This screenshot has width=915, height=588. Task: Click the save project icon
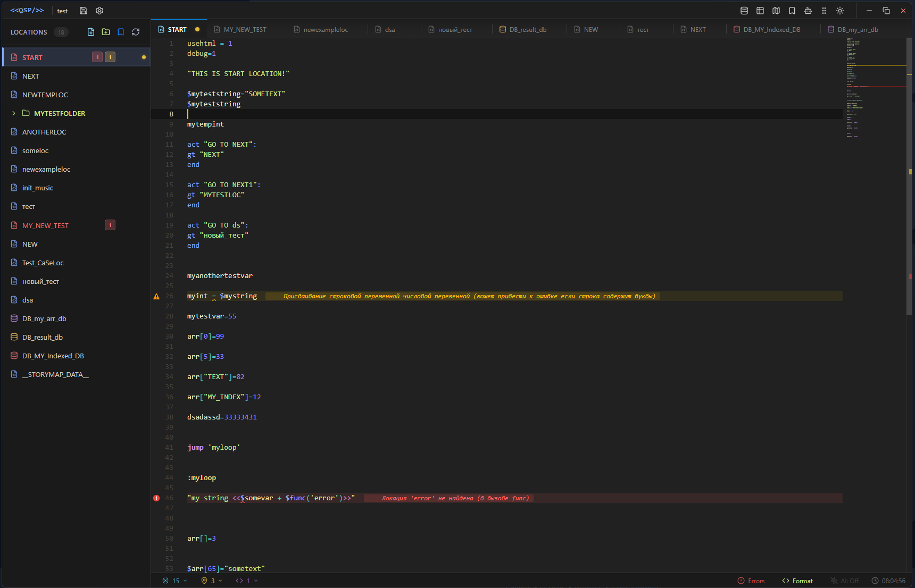point(84,11)
